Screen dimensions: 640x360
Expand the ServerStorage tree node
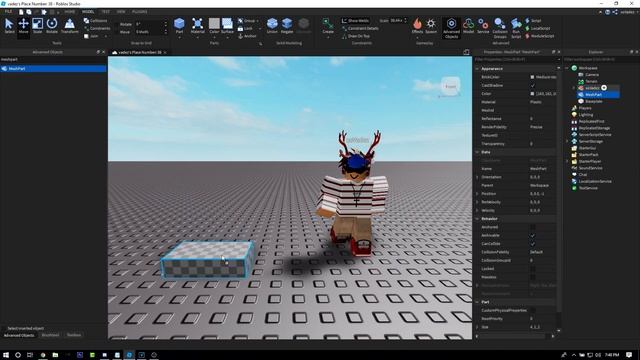[567, 141]
